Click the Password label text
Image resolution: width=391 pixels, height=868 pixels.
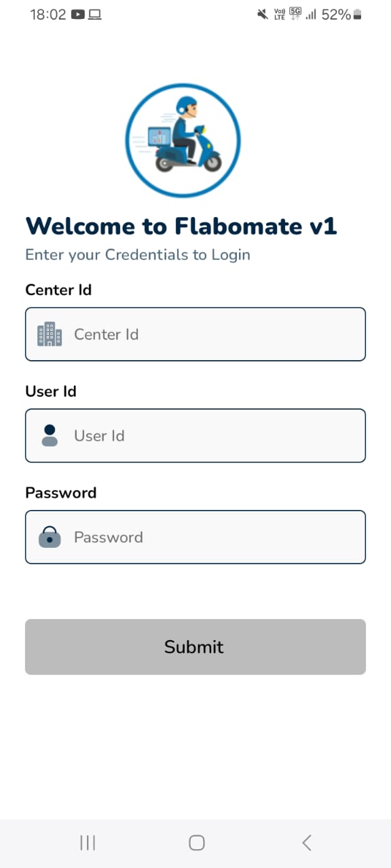[x=61, y=493]
